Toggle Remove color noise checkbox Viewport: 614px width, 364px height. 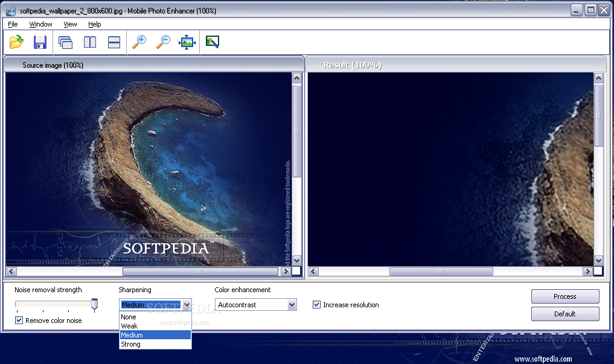pos(19,320)
